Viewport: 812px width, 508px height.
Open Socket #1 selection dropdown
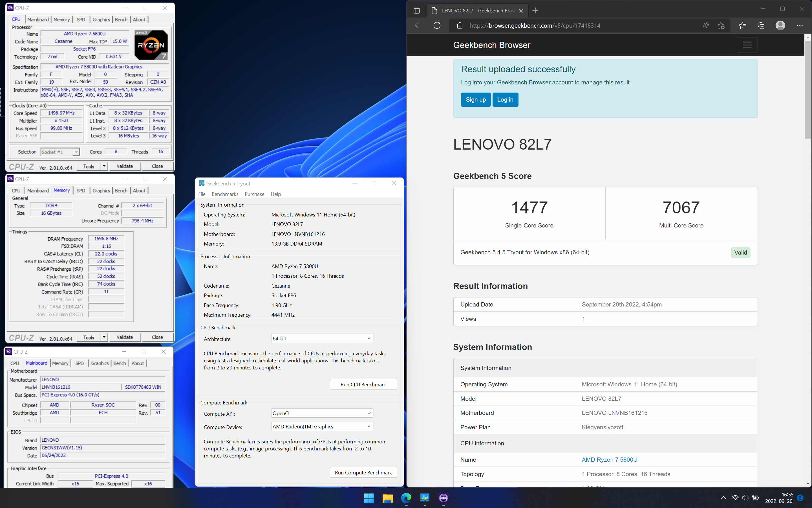pyautogui.click(x=60, y=152)
